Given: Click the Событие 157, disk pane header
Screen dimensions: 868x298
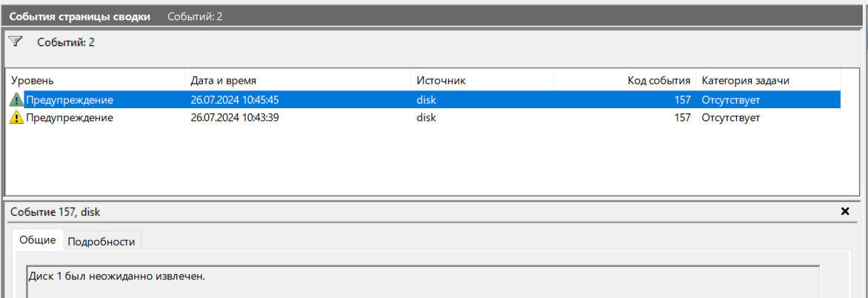Looking at the screenshot, I should click(56, 212).
